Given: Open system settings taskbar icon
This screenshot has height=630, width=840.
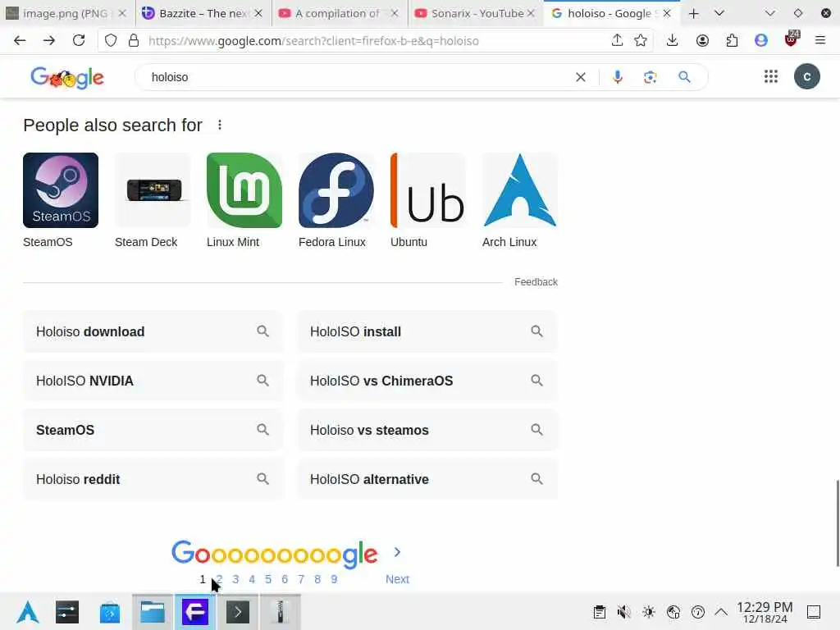Looking at the screenshot, I should (67, 612).
